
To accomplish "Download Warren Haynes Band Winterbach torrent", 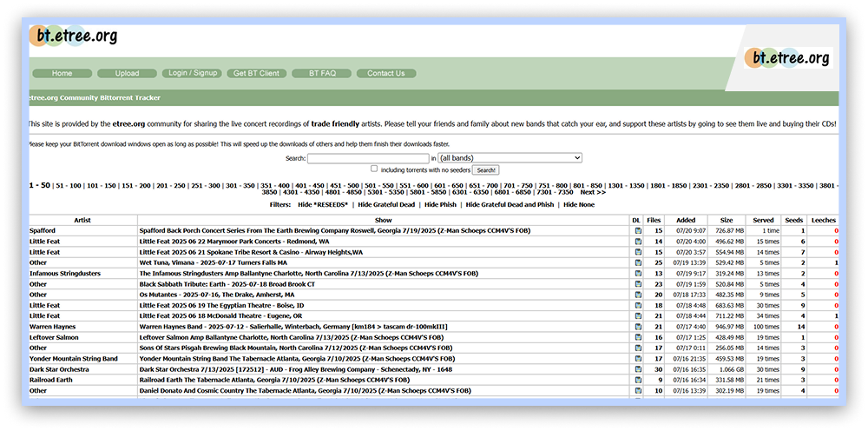I will (x=638, y=327).
